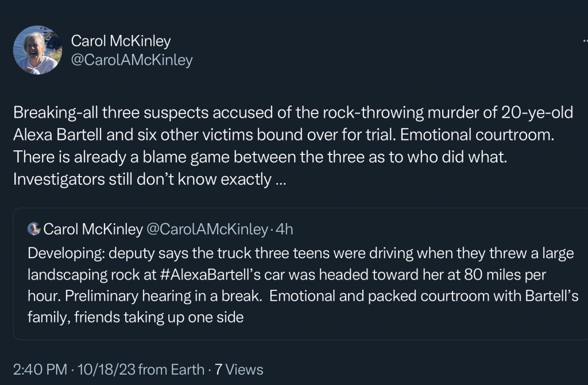Click the small avatar in the quoted tweet
Viewport: 588px width, 385px height.
click(34, 230)
